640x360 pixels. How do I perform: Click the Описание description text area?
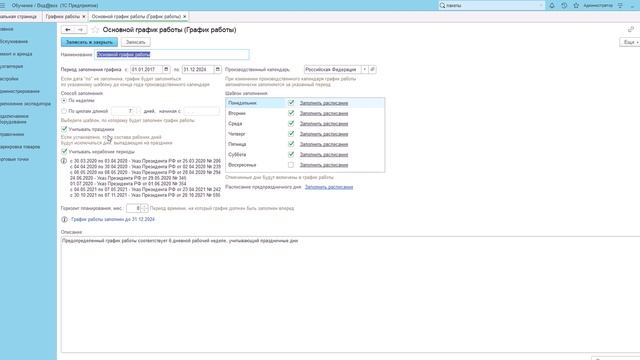pos(350,294)
